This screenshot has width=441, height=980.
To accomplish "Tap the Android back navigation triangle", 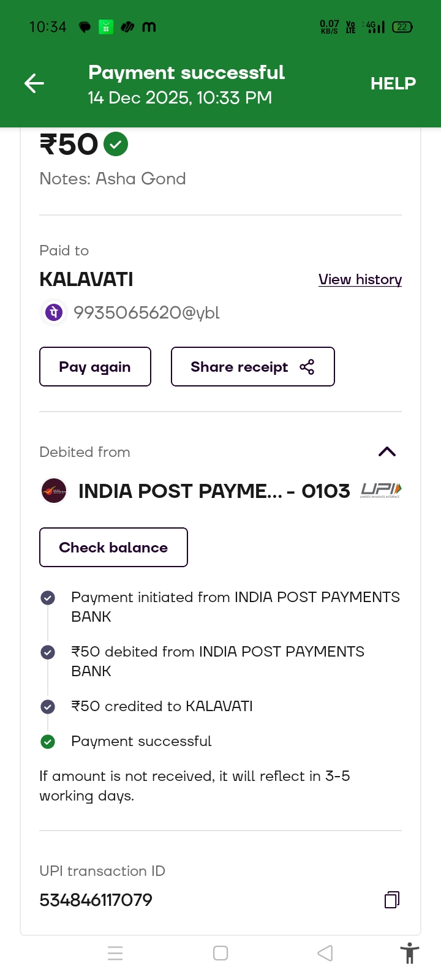I will pyautogui.click(x=325, y=953).
